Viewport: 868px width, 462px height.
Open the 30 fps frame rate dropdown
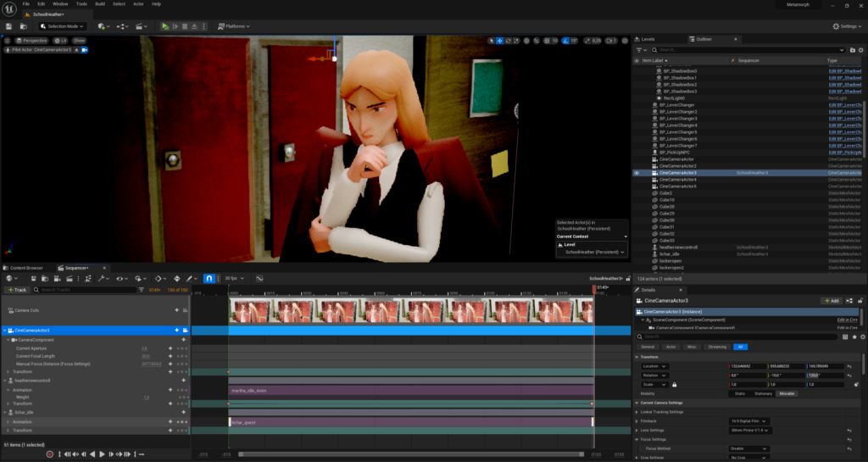pyautogui.click(x=234, y=278)
